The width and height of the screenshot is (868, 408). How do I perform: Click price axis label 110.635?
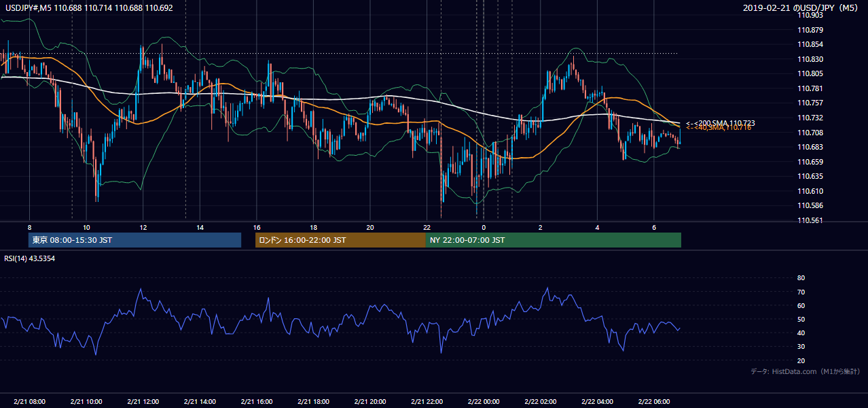coord(810,176)
